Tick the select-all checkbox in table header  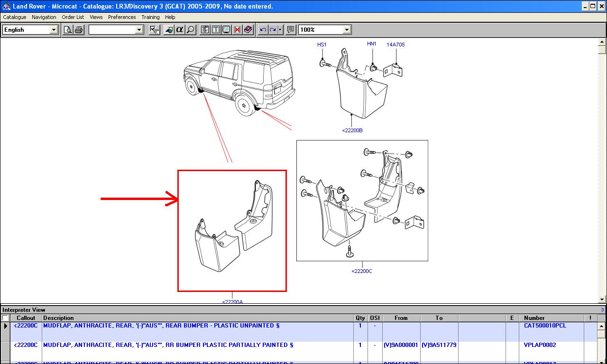5,318
